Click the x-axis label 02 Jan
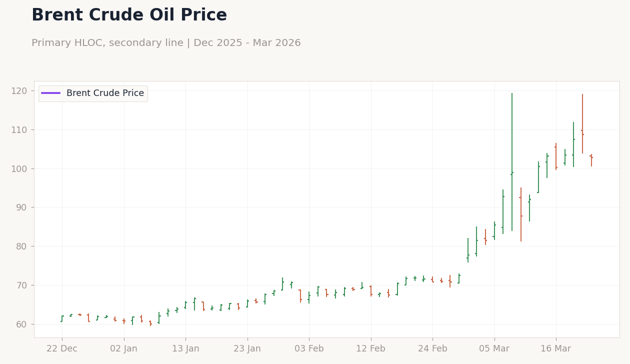This screenshot has height=364, width=630. click(123, 349)
